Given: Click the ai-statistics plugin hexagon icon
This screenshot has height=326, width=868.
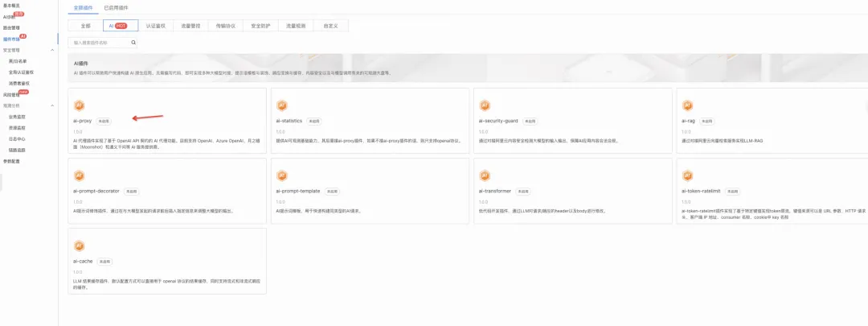Looking at the screenshot, I should point(281,105).
